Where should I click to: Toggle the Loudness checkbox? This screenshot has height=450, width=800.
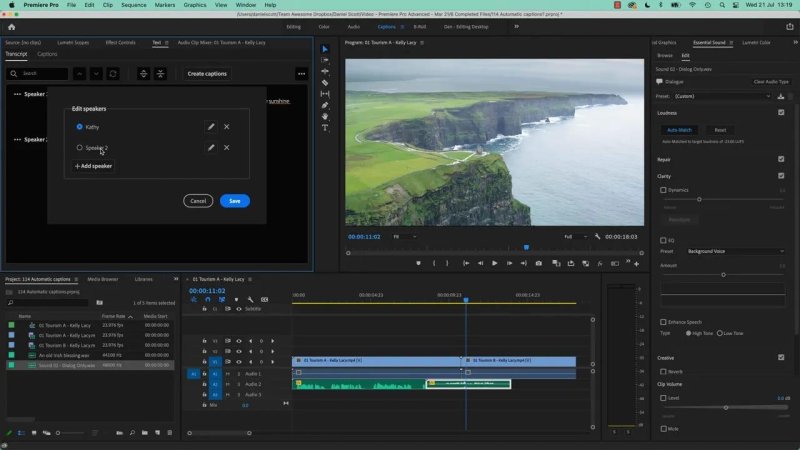781,112
